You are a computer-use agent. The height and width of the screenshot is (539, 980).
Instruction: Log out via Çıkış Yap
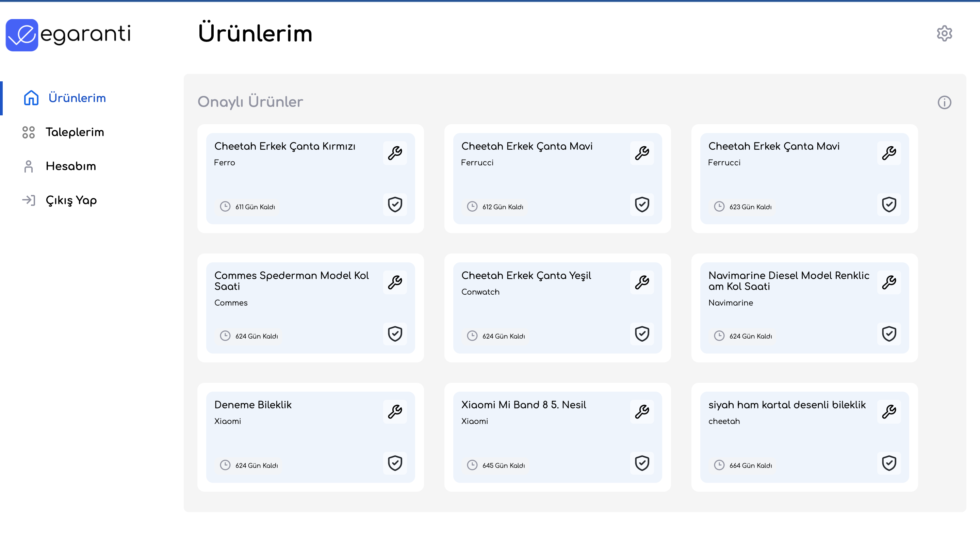71,200
